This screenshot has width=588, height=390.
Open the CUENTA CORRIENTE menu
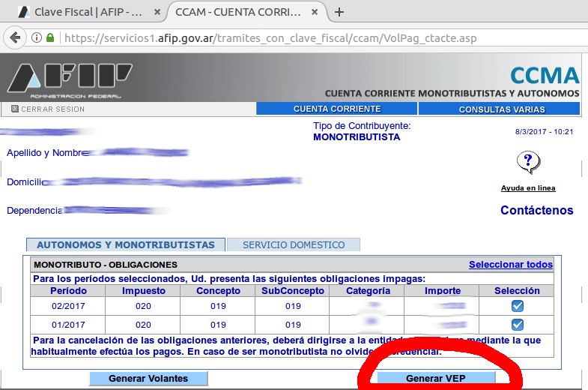(337, 109)
